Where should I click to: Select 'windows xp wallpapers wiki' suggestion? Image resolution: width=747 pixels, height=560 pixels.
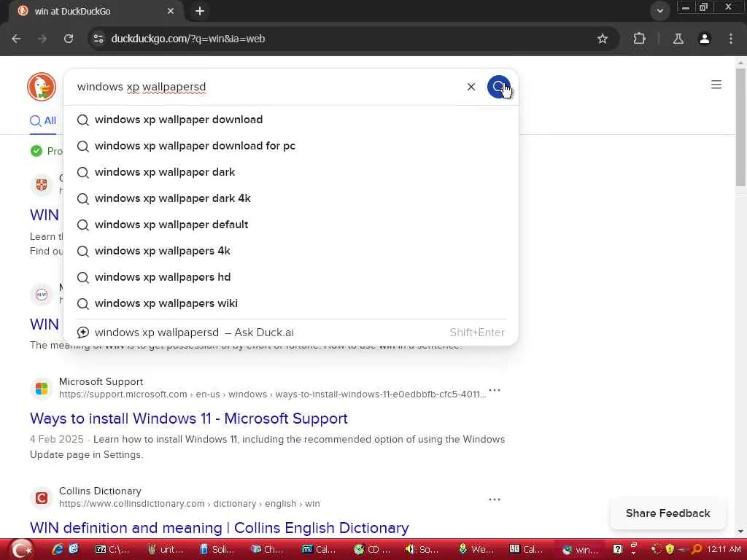(x=290, y=303)
